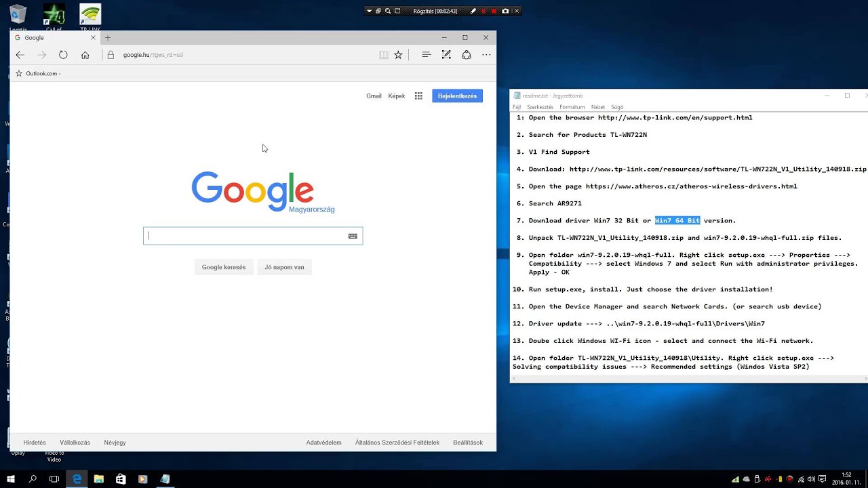This screenshot has height=488, width=868.
Task: Open the Nézet menu in Notepad
Action: (x=597, y=107)
